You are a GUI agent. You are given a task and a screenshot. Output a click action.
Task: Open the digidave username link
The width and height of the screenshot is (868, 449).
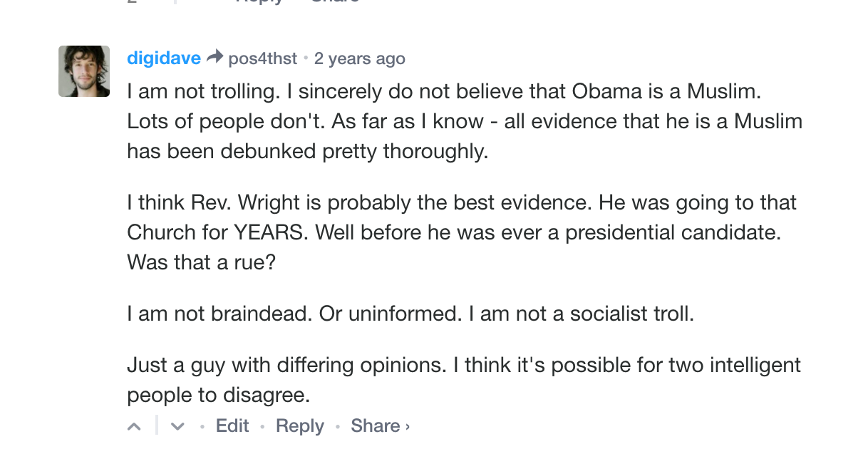coord(164,58)
